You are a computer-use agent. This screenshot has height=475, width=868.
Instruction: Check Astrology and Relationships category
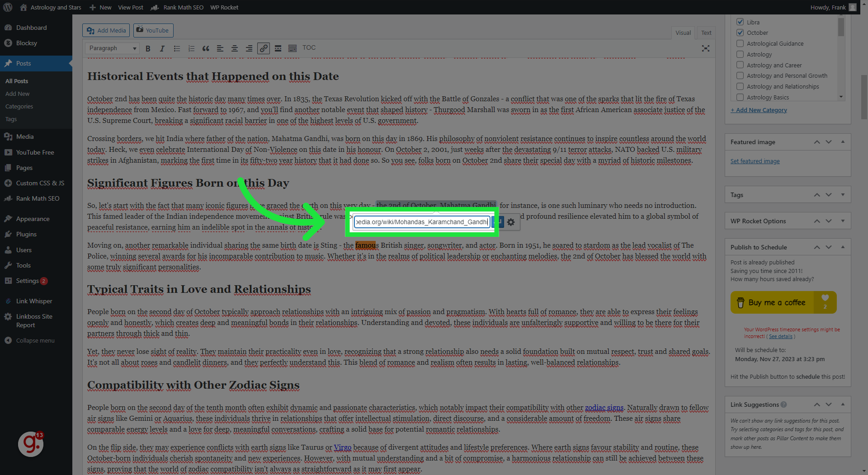pyautogui.click(x=740, y=86)
